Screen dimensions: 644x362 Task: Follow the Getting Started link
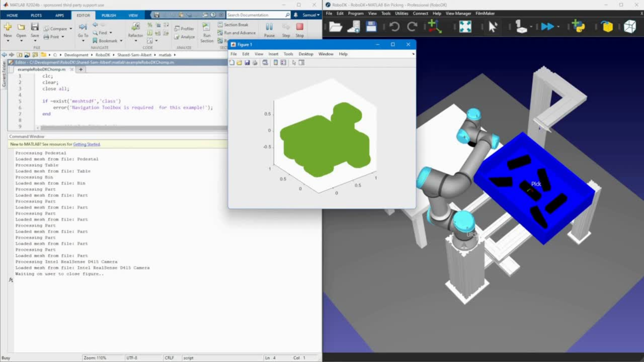click(86, 144)
